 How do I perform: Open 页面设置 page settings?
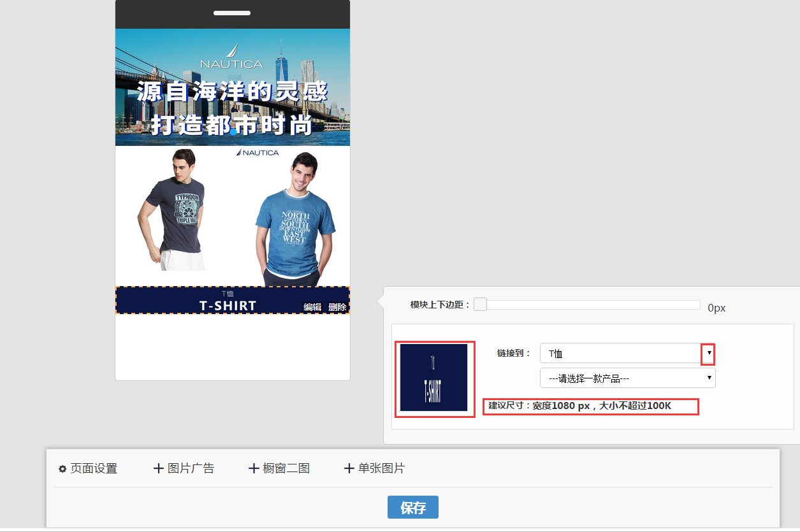tap(88, 468)
